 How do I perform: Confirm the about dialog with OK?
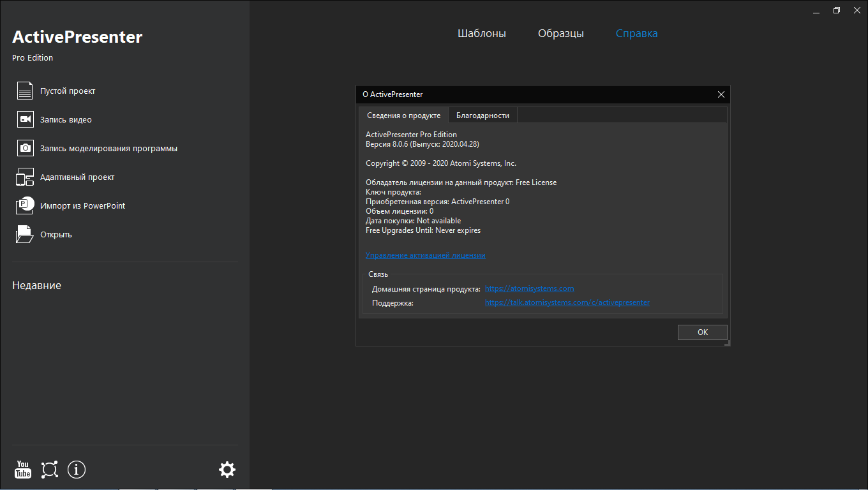pyautogui.click(x=703, y=332)
